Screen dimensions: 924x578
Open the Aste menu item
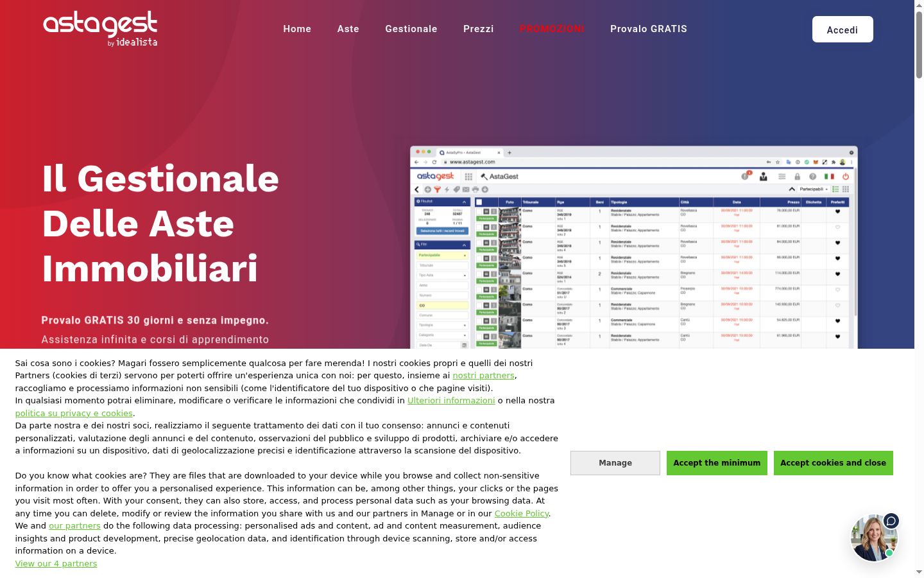pyautogui.click(x=348, y=29)
